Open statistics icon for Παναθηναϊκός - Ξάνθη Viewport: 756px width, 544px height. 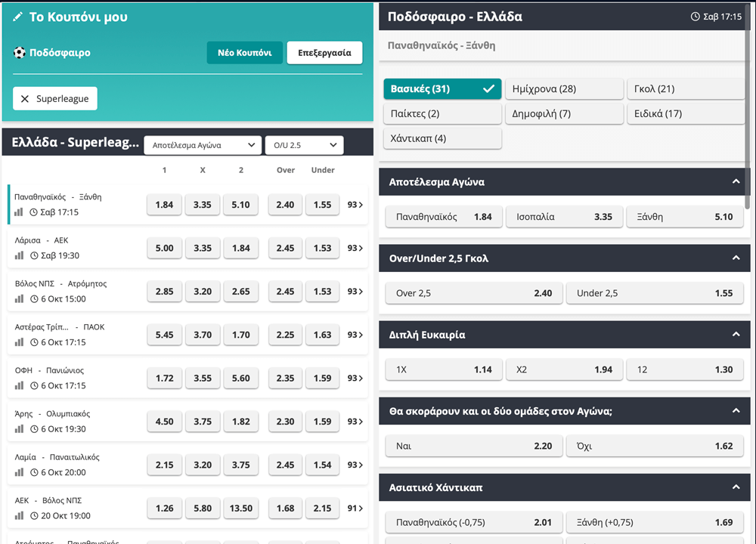(19, 212)
